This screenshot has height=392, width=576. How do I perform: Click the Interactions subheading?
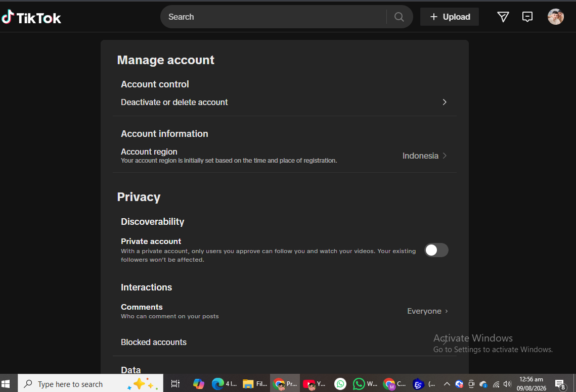point(146,287)
